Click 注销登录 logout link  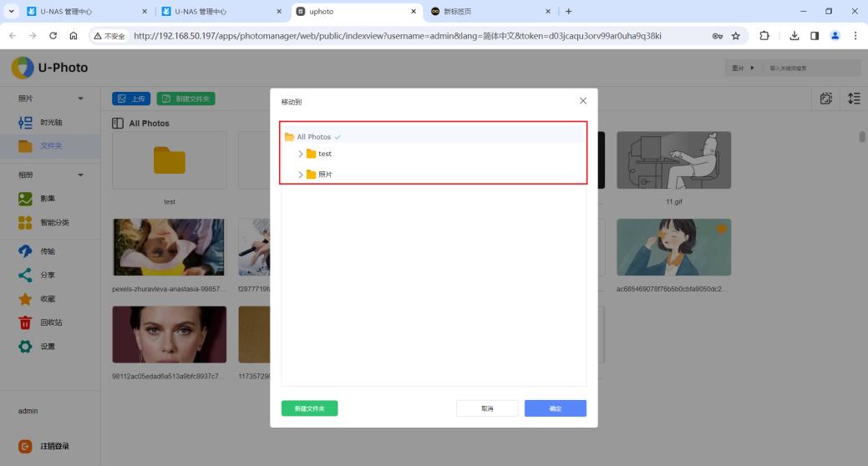(54, 446)
